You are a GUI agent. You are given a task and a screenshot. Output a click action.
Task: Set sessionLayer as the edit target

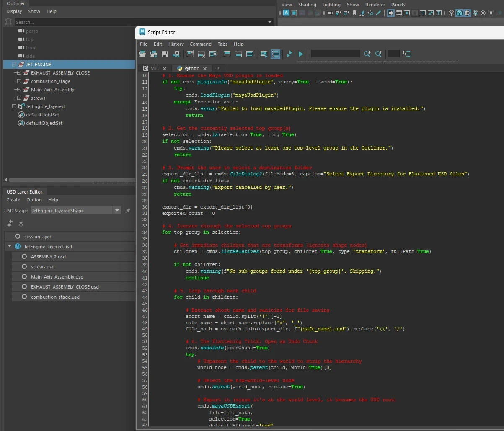click(18, 237)
